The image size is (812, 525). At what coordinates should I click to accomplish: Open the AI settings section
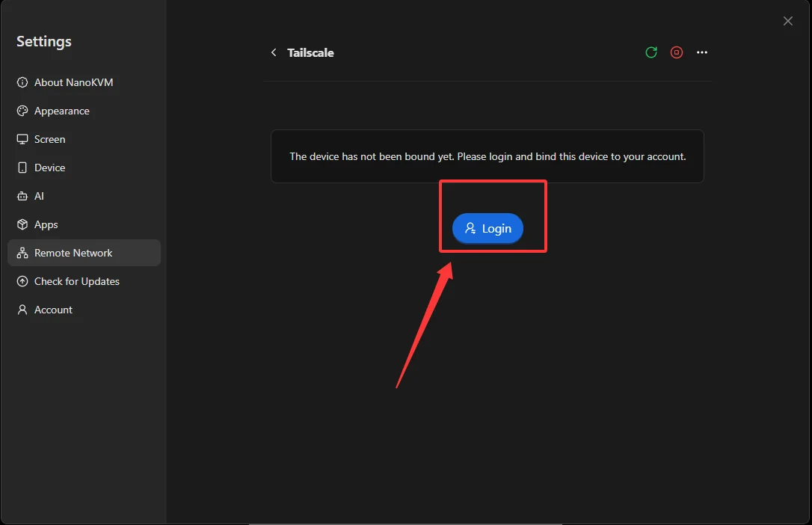coord(84,196)
